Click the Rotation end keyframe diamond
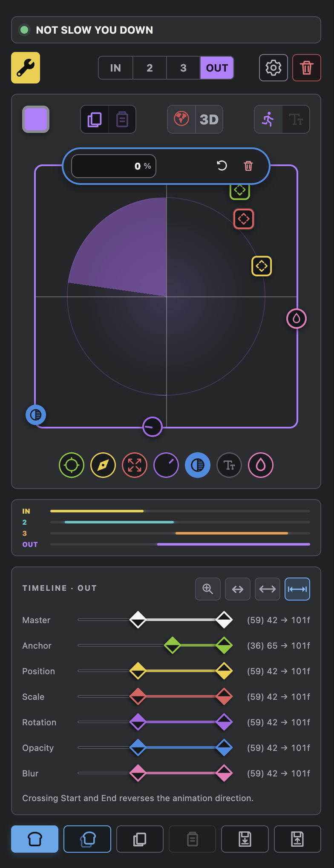Image resolution: width=334 pixels, height=868 pixels. (224, 722)
